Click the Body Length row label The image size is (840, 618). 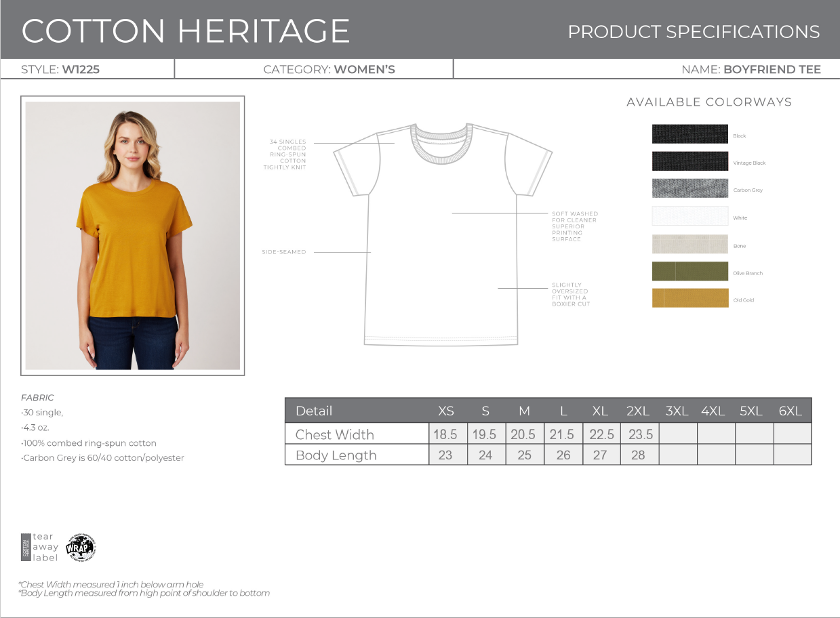[x=336, y=455]
